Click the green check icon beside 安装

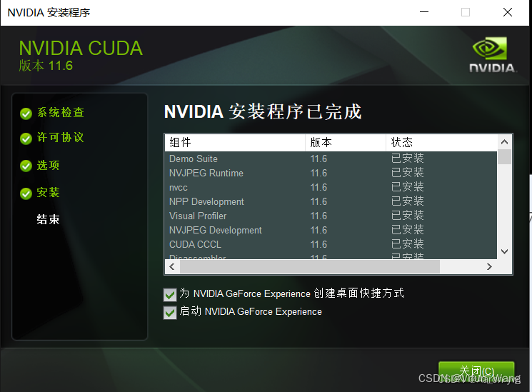[26, 194]
